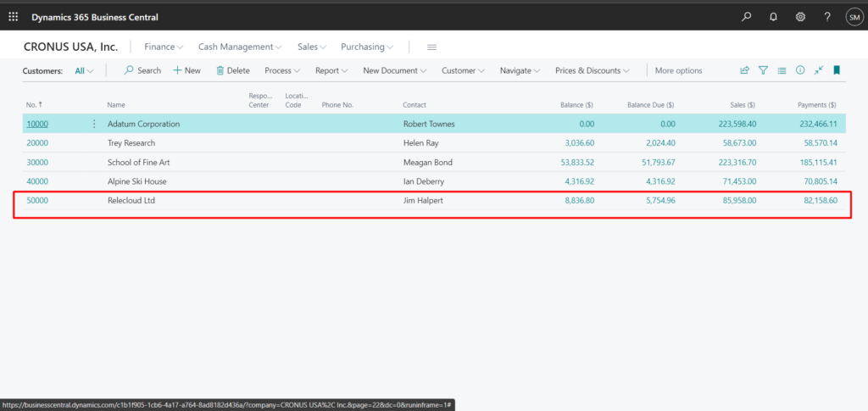Click Dynamics 365 Business Central title
This screenshot has width=868, height=411.
click(x=95, y=17)
